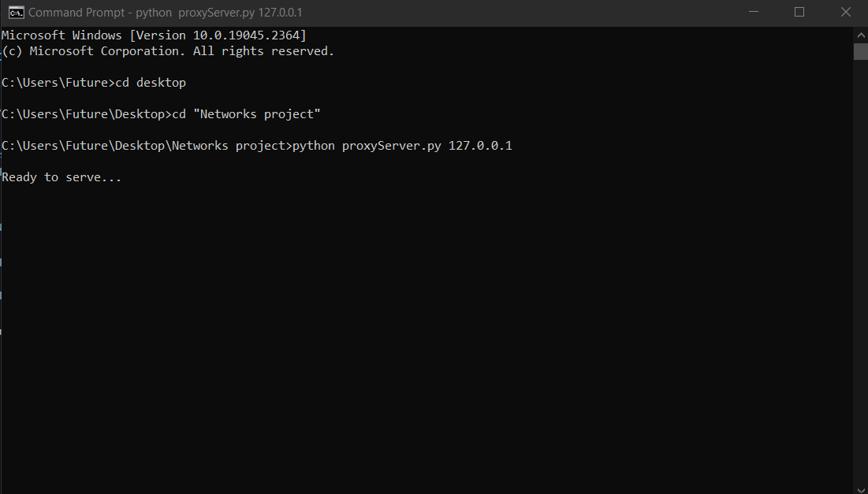Viewport: 868px width, 494px height.
Task: Click the scrollbar thumb near the top
Action: click(x=860, y=51)
